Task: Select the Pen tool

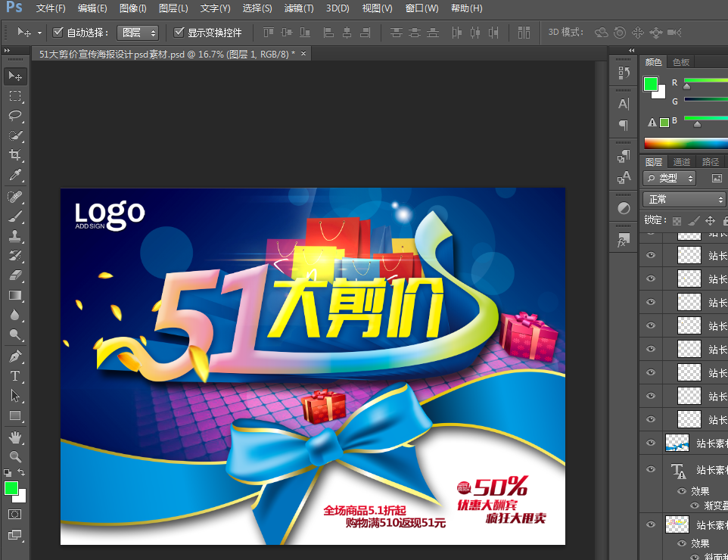Action: coord(15,356)
